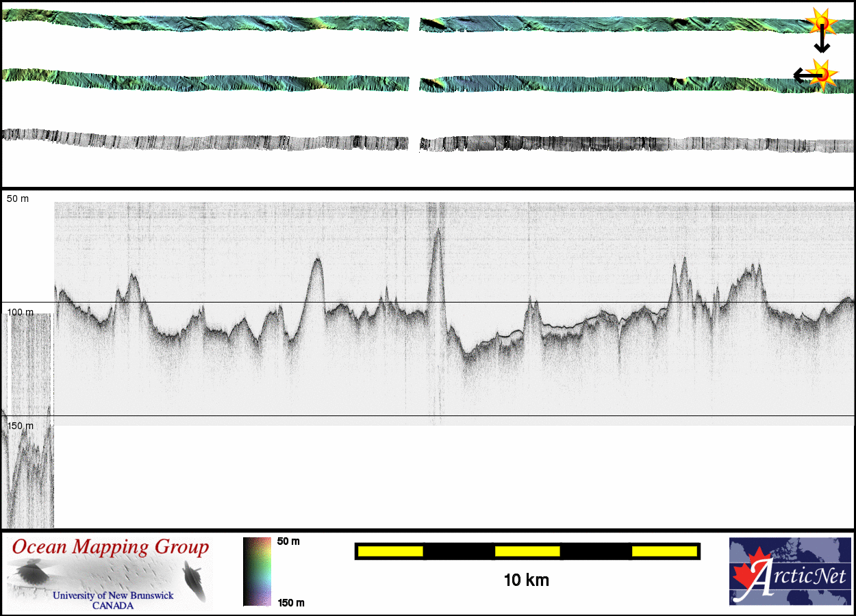856x616 pixels.
Task: Click the rightmost yellow scale bar segment
Action: tap(664, 551)
